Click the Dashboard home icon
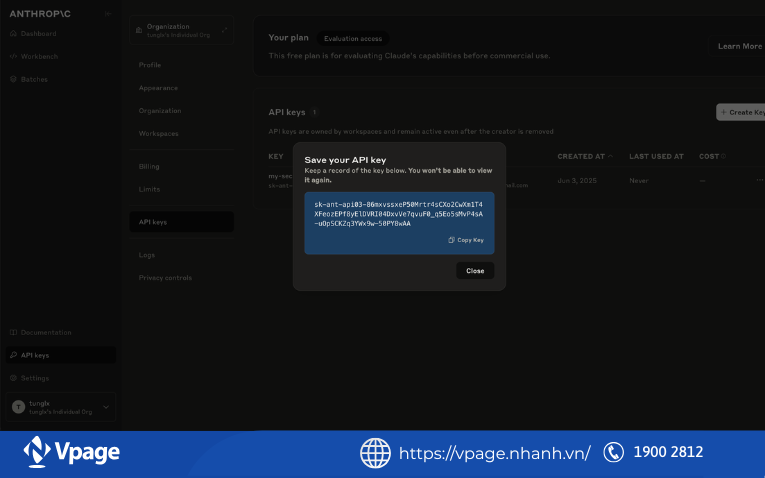Image resolution: width=765 pixels, height=478 pixels. tap(13, 33)
